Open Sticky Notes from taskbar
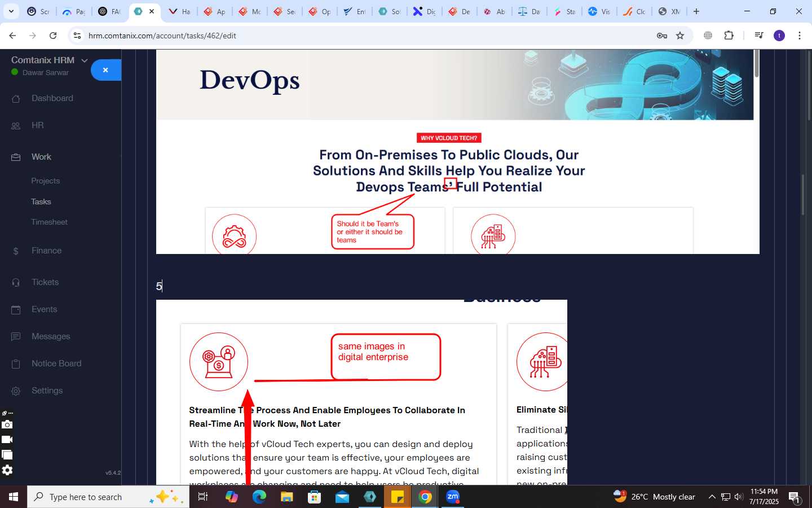812x508 pixels. point(398,497)
